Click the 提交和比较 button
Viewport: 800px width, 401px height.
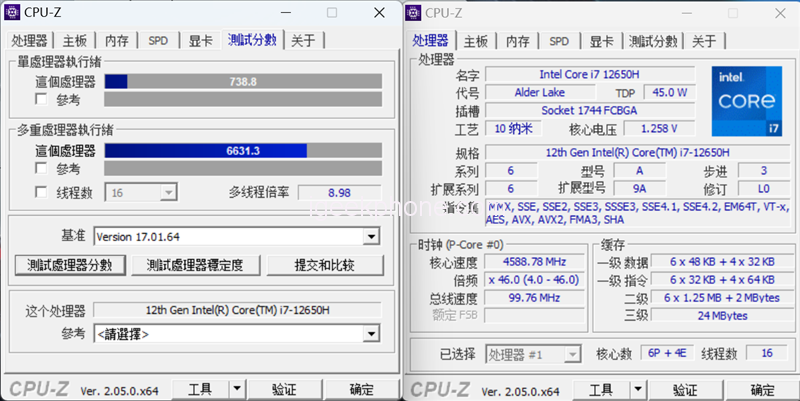tap(324, 265)
